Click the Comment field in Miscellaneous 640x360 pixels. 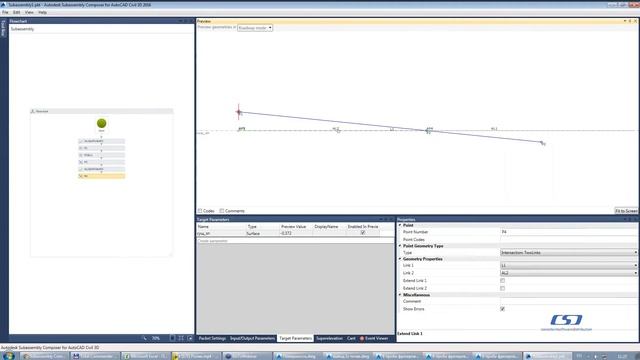pyautogui.click(x=569, y=301)
